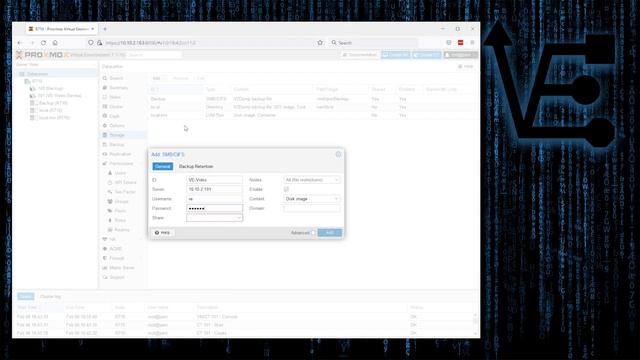The image size is (640, 360).
Task: Click the Create CT button
Action: (x=427, y=55)
